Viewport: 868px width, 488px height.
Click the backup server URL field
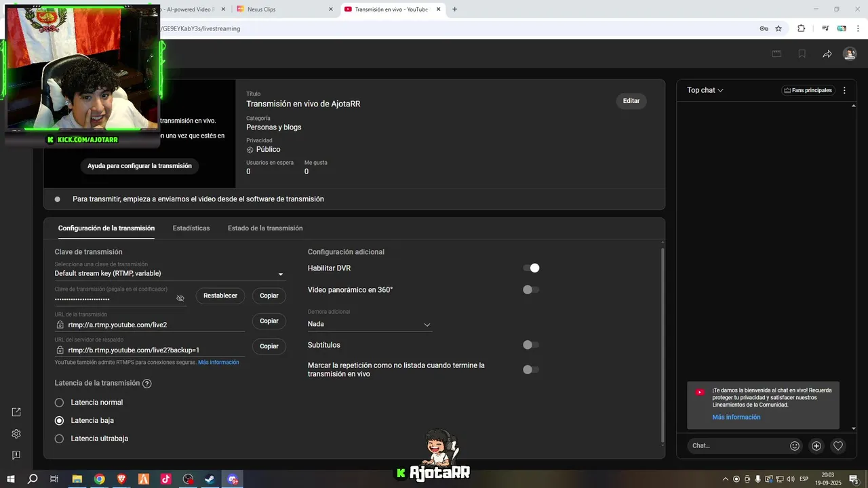tap(150, 350)
